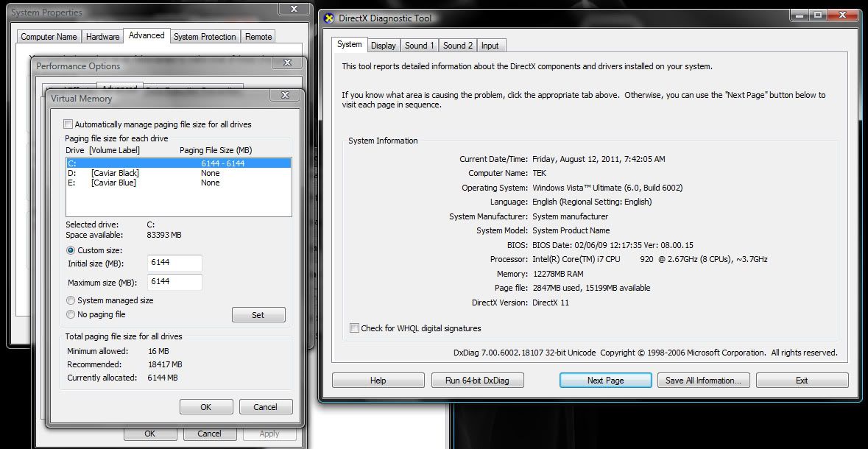Click the BIOS Date value text
Viewport: 868px width, 449px height.
(613, 244)
